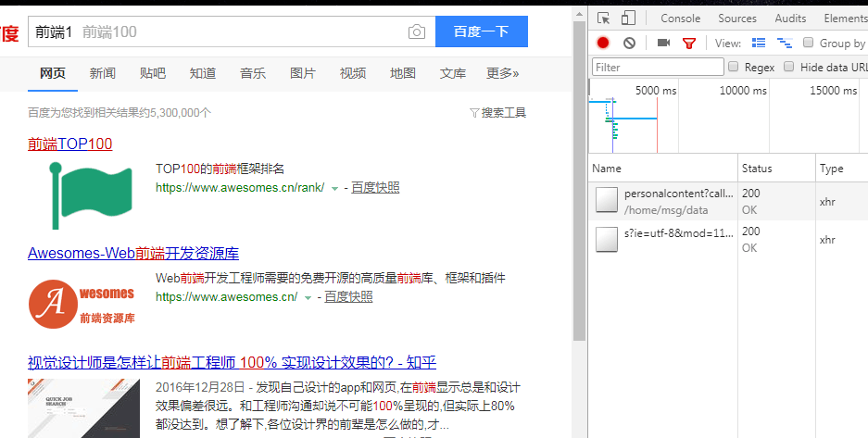The width and height of the screenshot is (868, 438).
Task: Select the personalcontent request file icon
Action: click(606, 200)
